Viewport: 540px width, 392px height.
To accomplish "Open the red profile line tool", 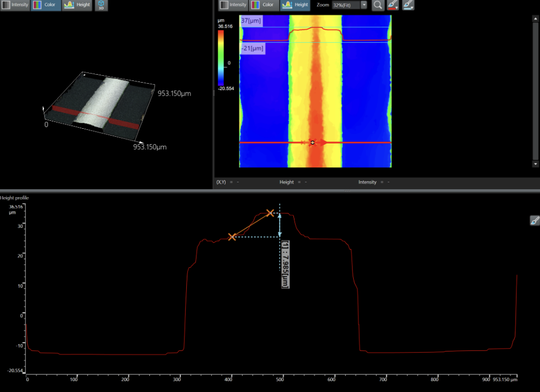I will pyautogui.click(x=392, y=5).
